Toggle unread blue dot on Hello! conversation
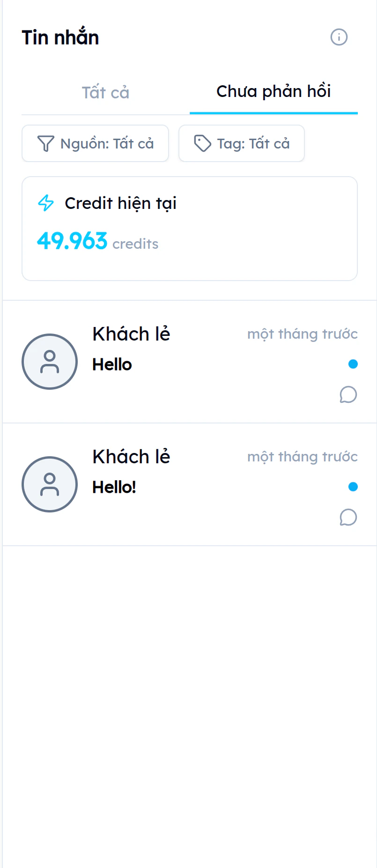The height and width of the screenshot is (868, 377). pos(353,487)
